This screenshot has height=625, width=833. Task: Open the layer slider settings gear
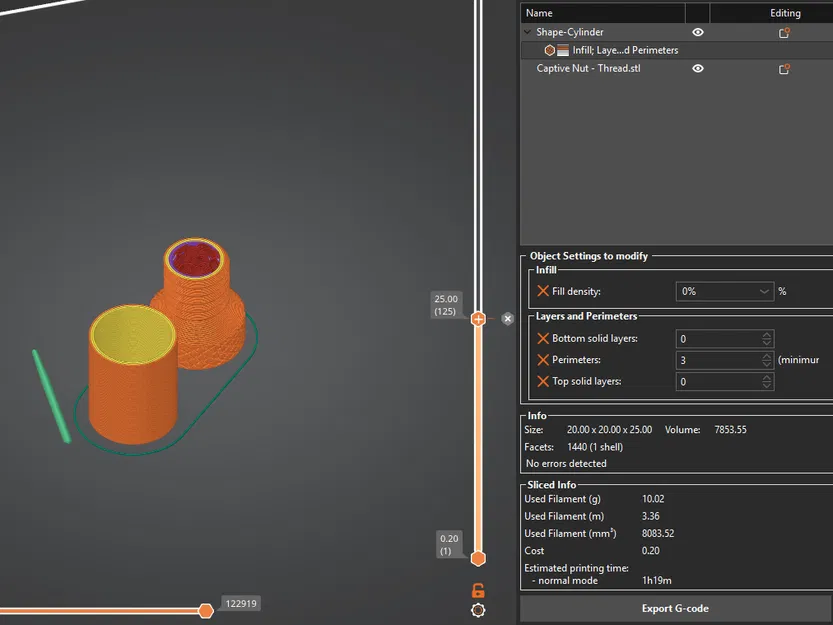478,610
